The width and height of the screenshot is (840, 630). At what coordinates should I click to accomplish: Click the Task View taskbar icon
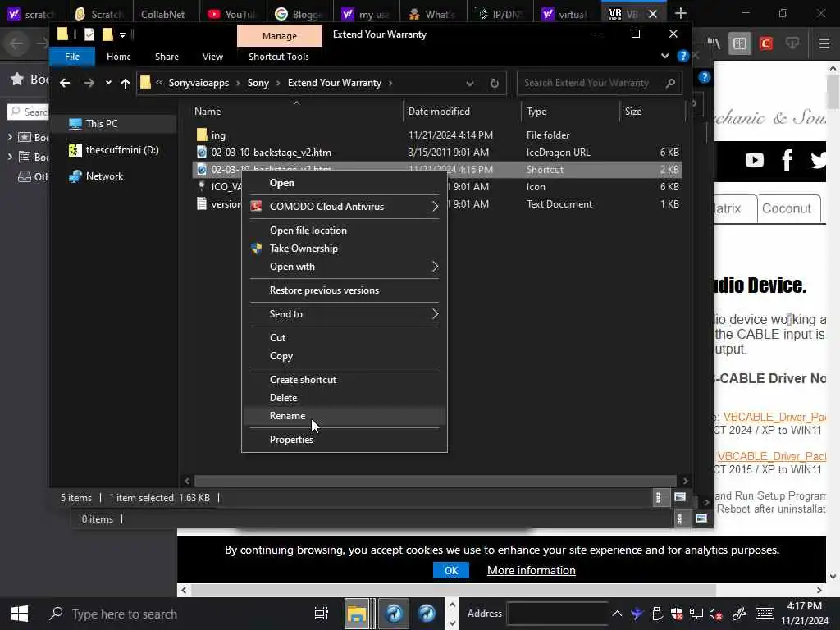(x=322, y=614)
